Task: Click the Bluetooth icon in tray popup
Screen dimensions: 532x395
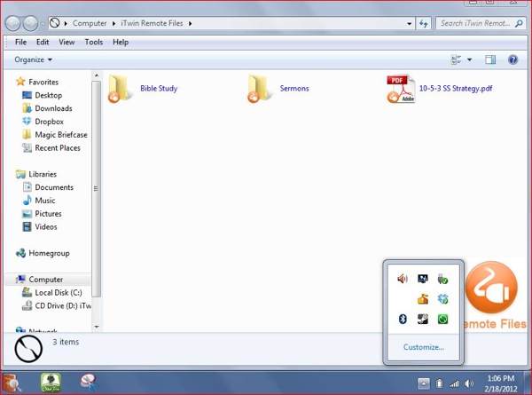Action: pyautogui.click(x=403, y=319)
